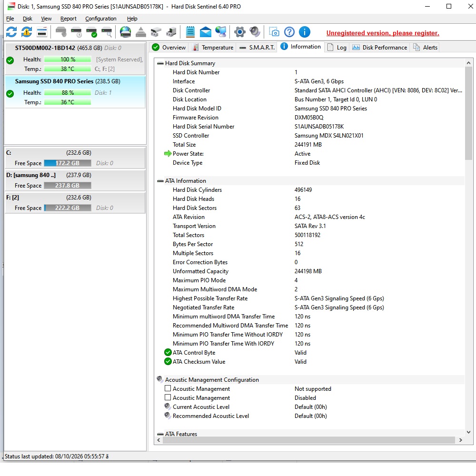This screenshot has width=476, height=476.
Task: Click speaker icon beside Recommended Acoustic Level
Action: click(167, 416)
